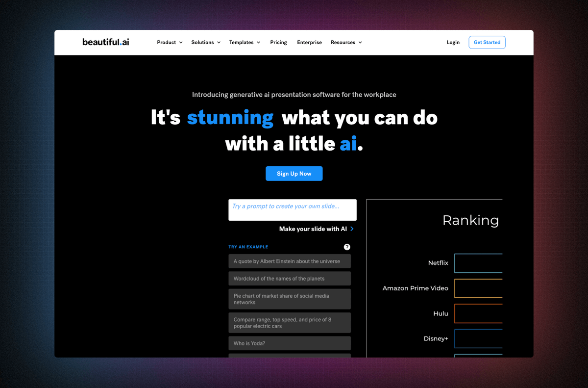Click the Get Started button
The width and height of the screenshot is (588, 388).
point(487,43)
